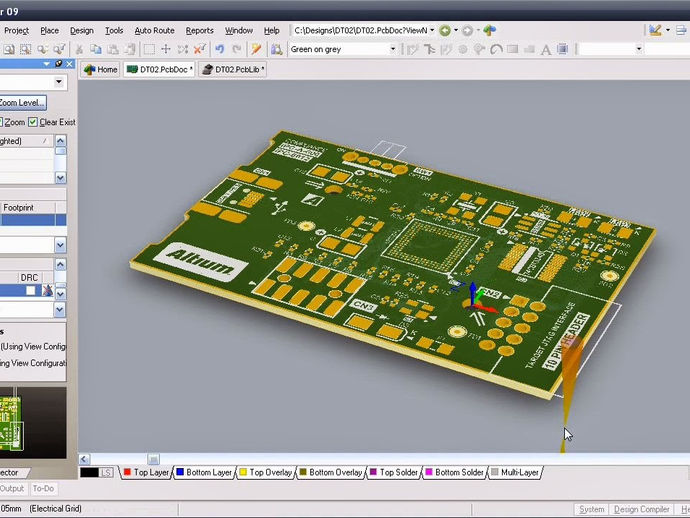Click the To-Do panel tab
This screenshot has width=690, height=518.
point(43,489)
